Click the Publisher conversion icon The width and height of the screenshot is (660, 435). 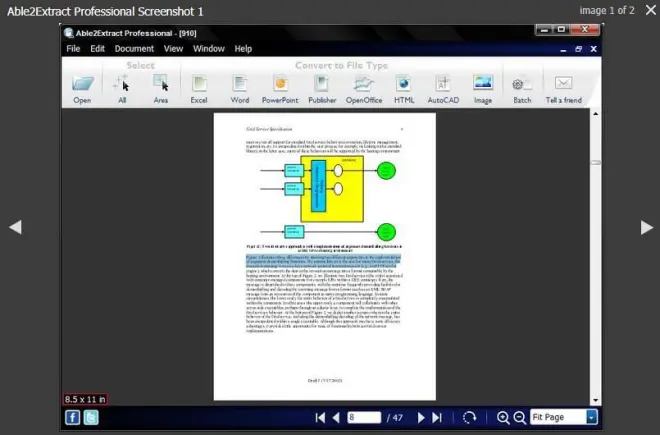(322, 85)
